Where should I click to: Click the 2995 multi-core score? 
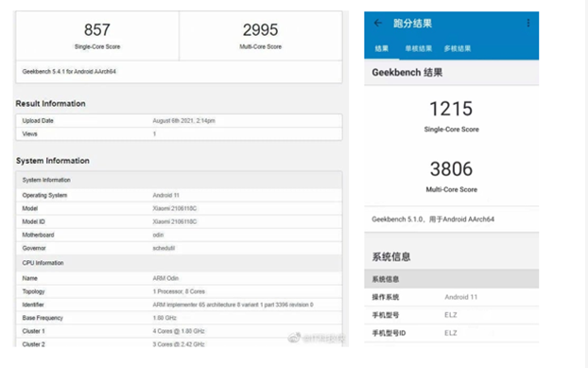pyautogui.click(x=260, y=30)
